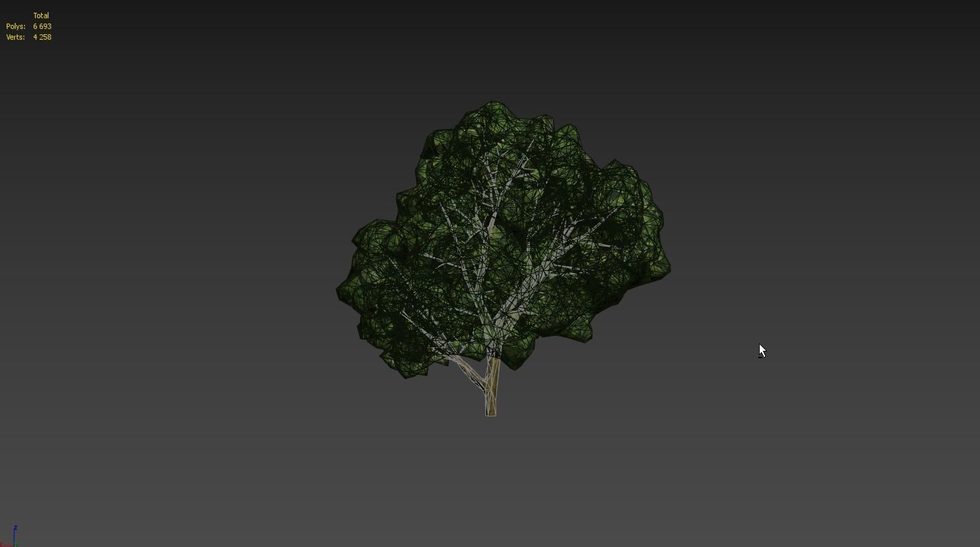Click the 'Total' statistics header
Viewport: 980px width, 547px height.
click(x=41, y=15)
